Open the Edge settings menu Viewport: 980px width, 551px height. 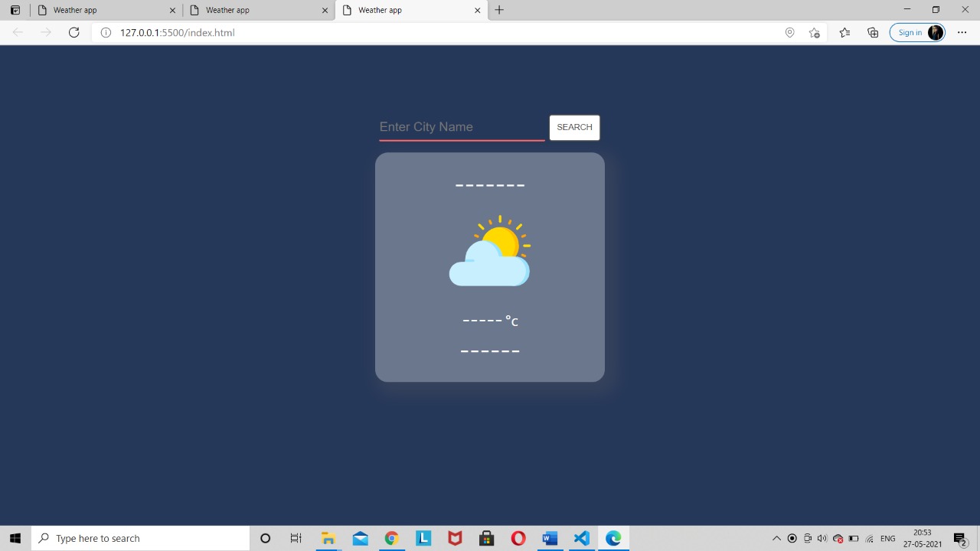[x=962, y=32]
